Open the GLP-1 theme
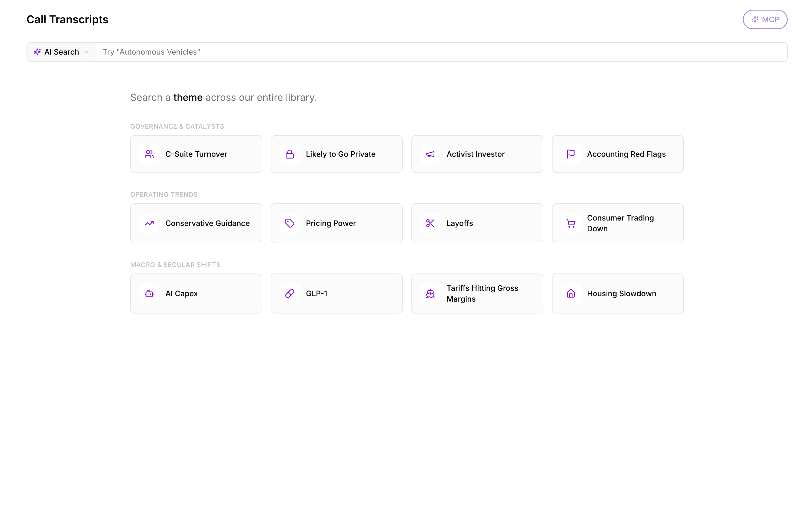Screen dimensions: 812x527 [x=337, y=294]
